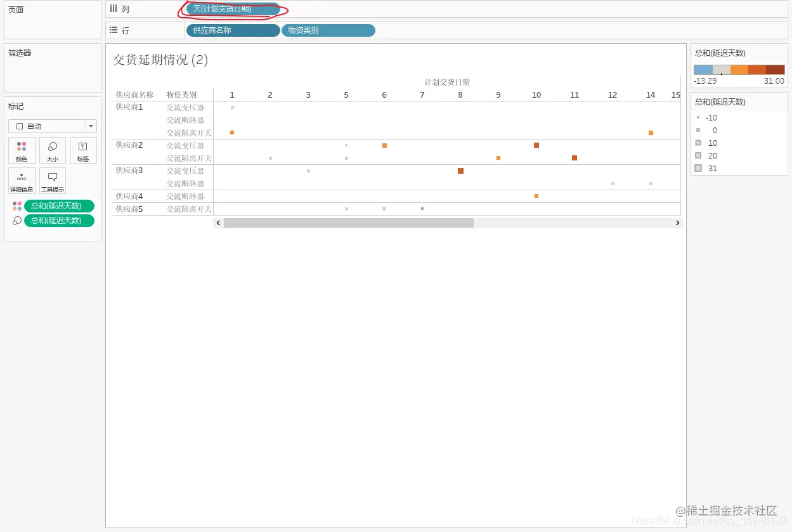Click the 31 size legend entry
792x532 pixels.
point(707,169)
